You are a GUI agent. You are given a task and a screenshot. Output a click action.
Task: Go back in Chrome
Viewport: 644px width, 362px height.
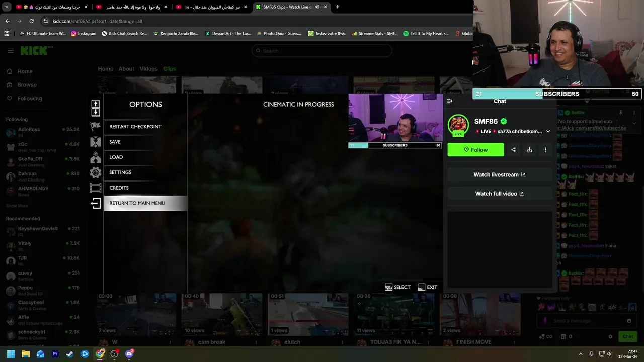(x=7, y=21)
